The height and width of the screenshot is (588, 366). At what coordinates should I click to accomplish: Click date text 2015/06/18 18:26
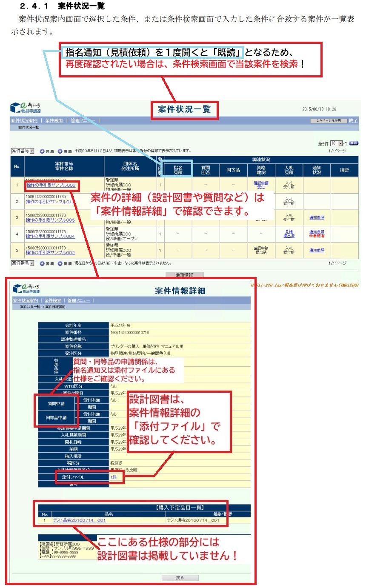(319, 109)
